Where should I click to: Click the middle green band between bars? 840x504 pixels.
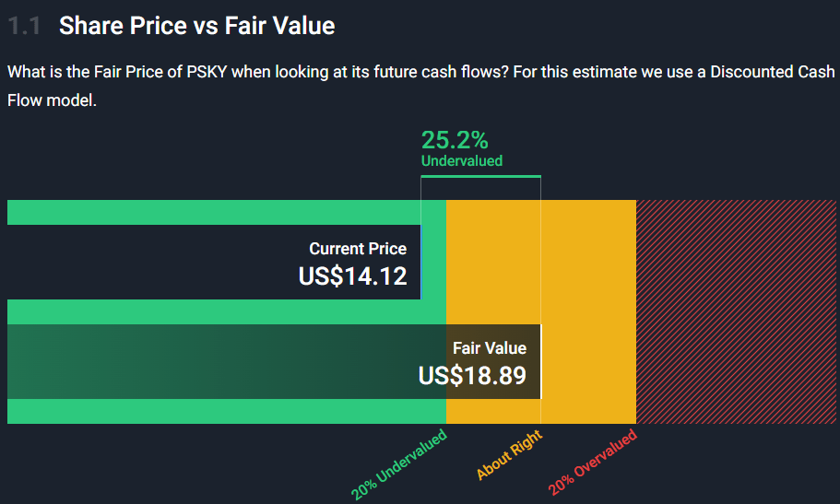click(227, 311)
